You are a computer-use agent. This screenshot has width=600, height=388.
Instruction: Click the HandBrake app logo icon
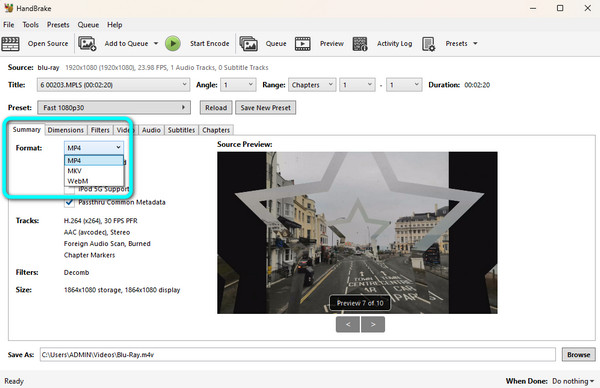[8, 8]
